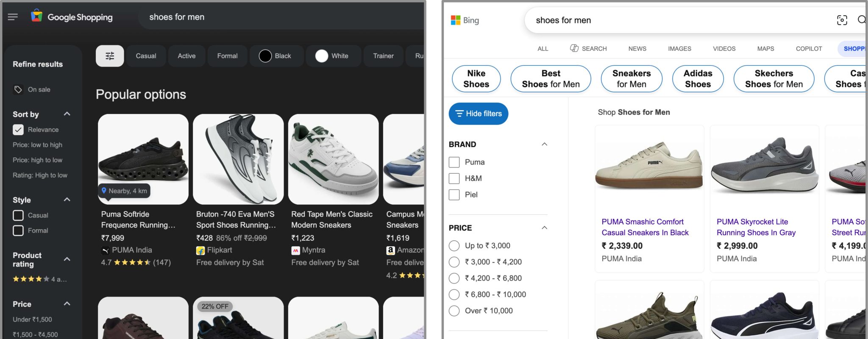Select the Up to ₹3,000 price radio
868x339 pixels.
pyautogui.click(x=454, y=246)
